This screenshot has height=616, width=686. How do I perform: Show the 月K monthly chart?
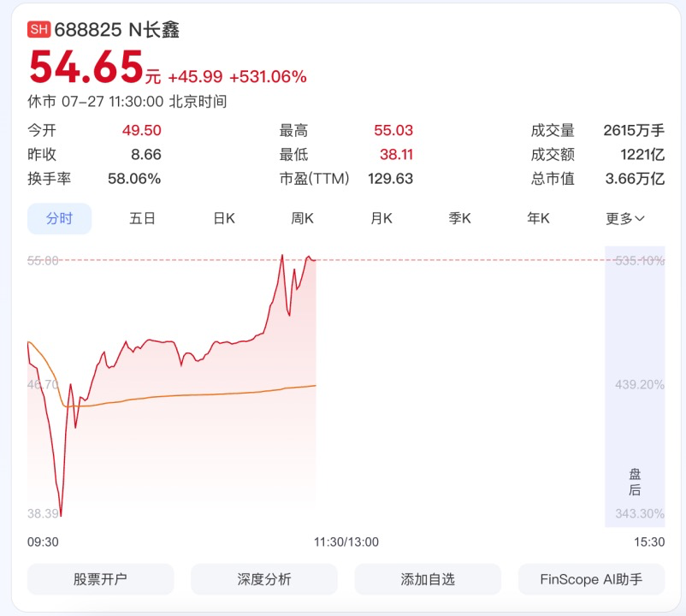(x=381, y=218)
